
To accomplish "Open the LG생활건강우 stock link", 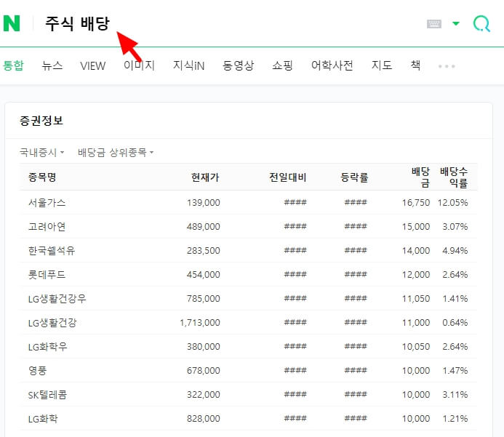I will pyautogui.click(x=57, y=299).
